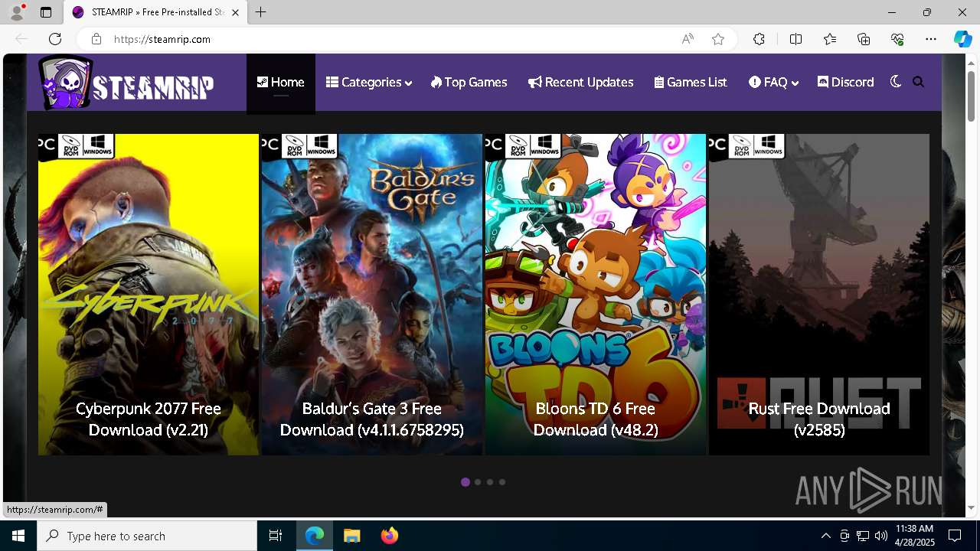980x551 pixels.
Task: Click the Edge taskbar icon
Action: point(315,536)
